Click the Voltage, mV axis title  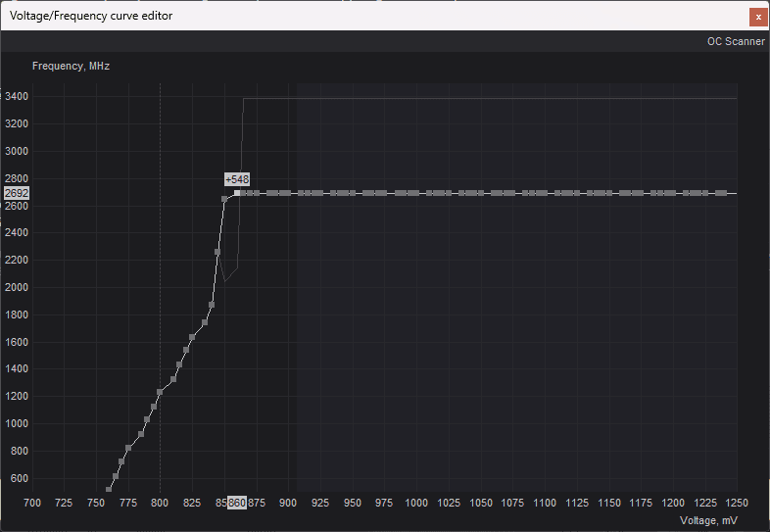708,520
